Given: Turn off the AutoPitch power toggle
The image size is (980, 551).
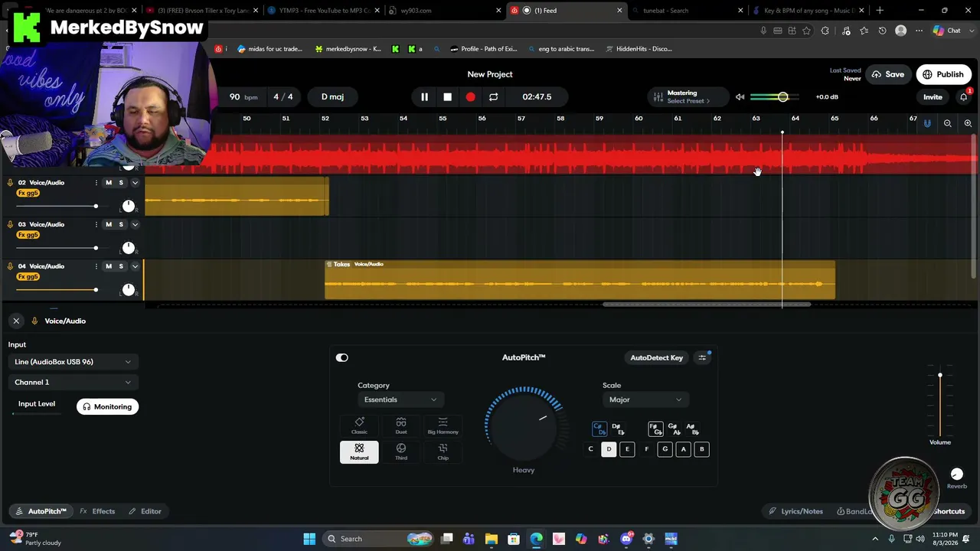Looking at the screenshot, I should tap(342, 357).
